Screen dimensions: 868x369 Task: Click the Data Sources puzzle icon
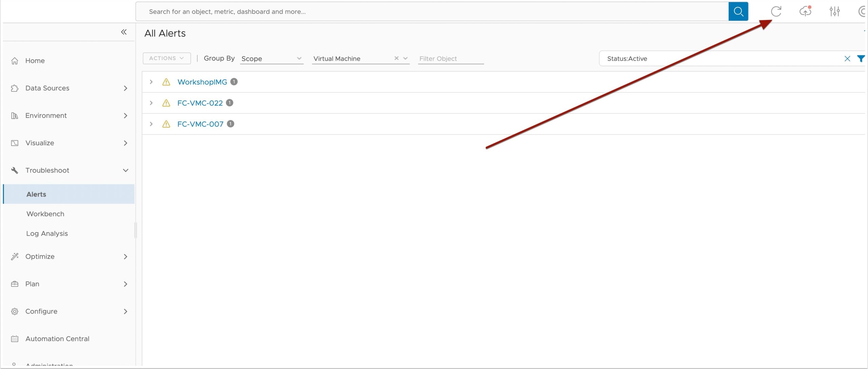(x=15, y=88)
